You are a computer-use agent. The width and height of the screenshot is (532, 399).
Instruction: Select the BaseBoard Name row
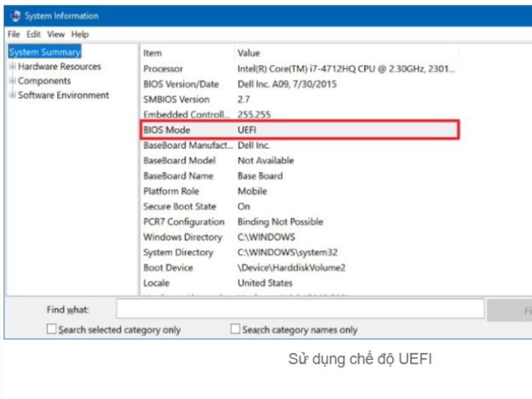point(300,176)
